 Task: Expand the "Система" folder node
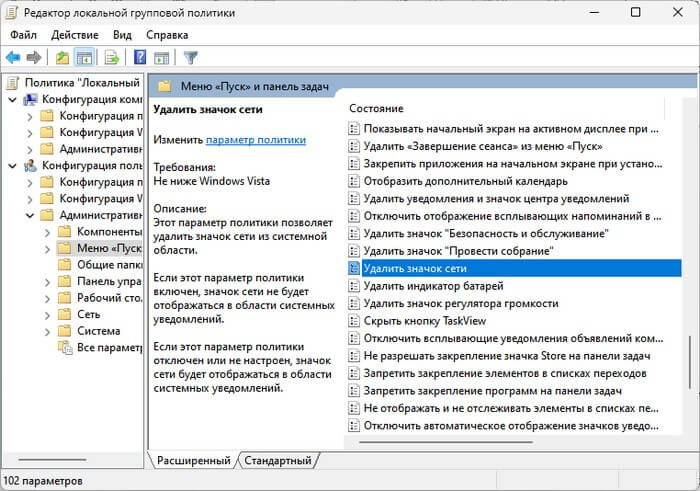point(98,331)
